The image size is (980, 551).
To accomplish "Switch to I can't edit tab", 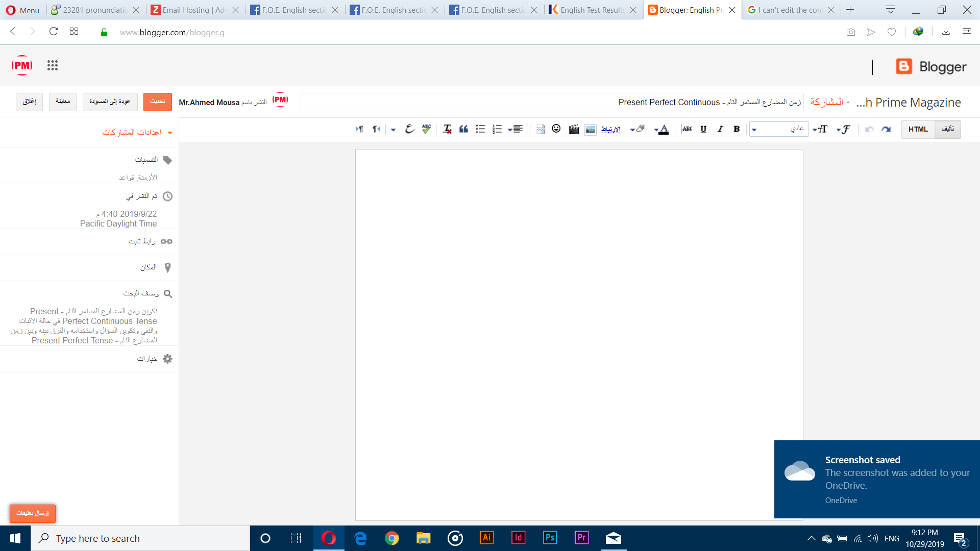I will (791, 10).
